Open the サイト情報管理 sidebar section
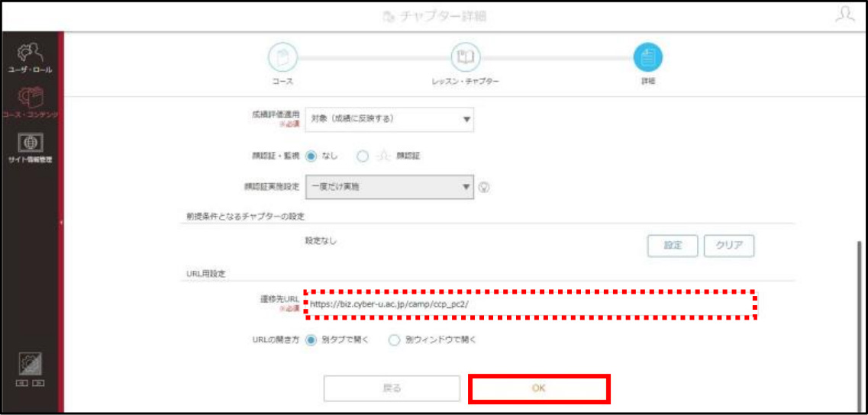This screenshot has height=415, width=868. 30,148
